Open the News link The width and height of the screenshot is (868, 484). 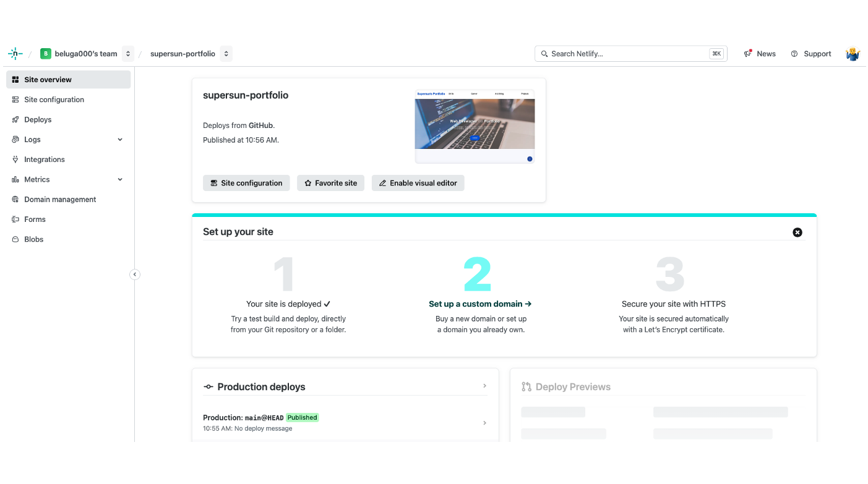(766, 54)
